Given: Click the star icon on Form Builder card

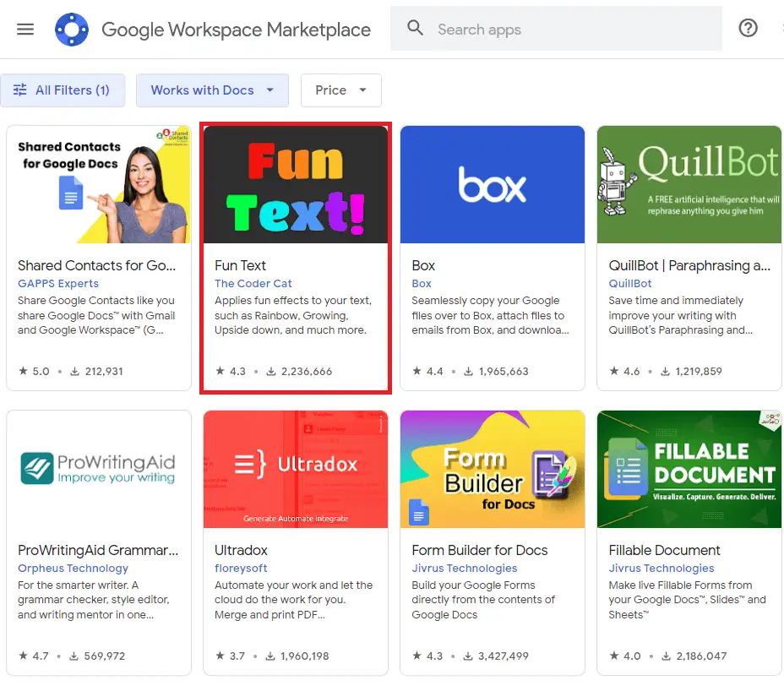Looking at the screenshot, I should coord(417,656).
